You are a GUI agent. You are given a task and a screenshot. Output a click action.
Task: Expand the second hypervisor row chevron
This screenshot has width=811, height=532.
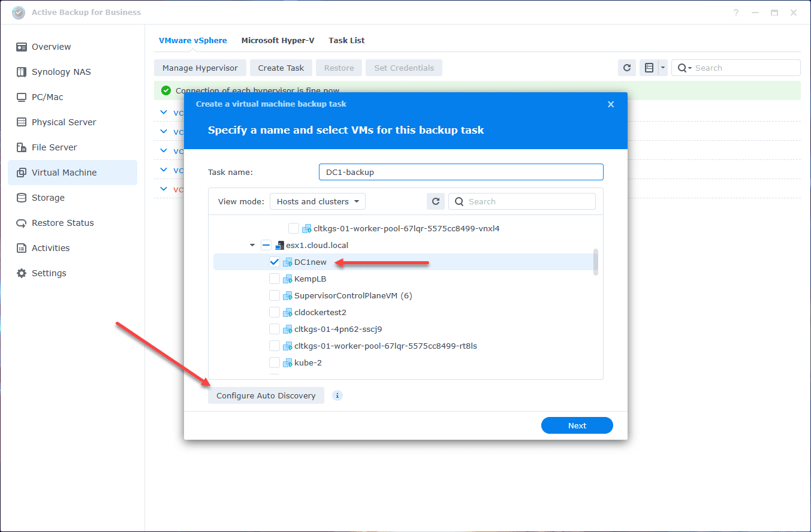[x=164, y=131]
